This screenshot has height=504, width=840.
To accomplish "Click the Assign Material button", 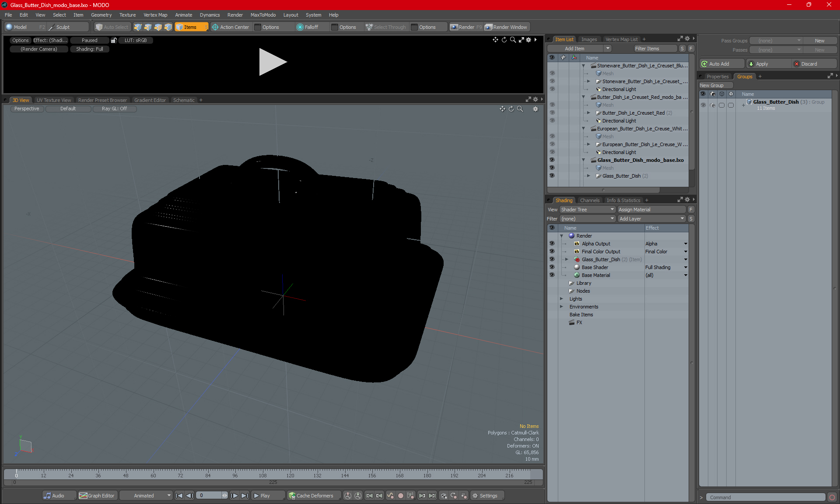I will 651,210.
